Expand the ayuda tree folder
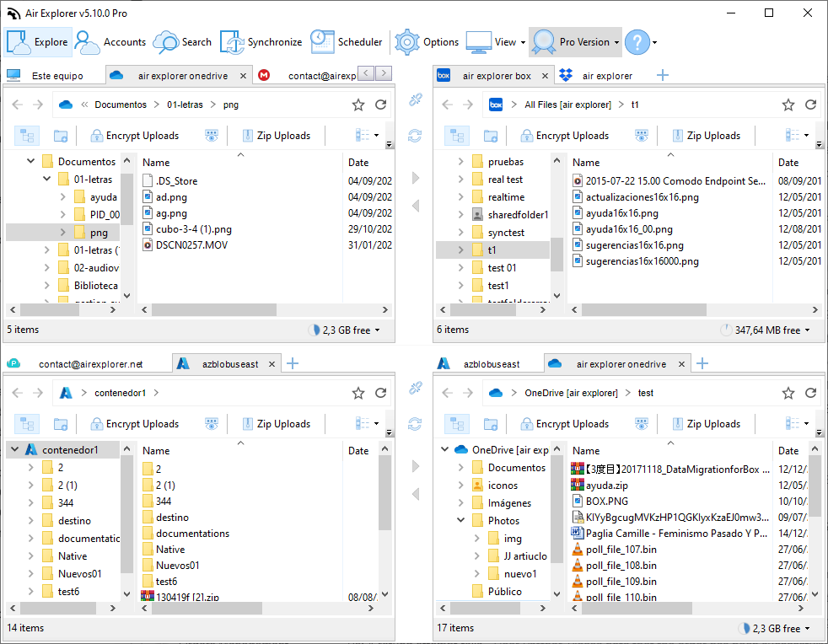 62,197
